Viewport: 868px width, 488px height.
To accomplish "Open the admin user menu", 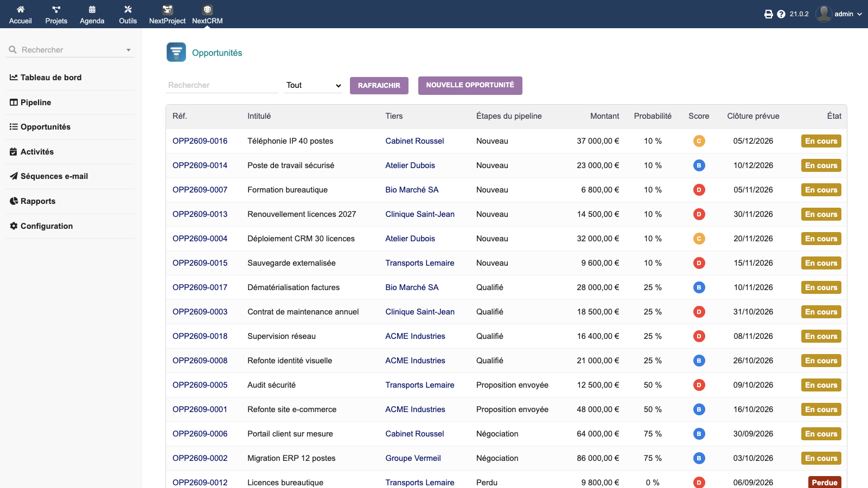I will [x=839, y=14].
